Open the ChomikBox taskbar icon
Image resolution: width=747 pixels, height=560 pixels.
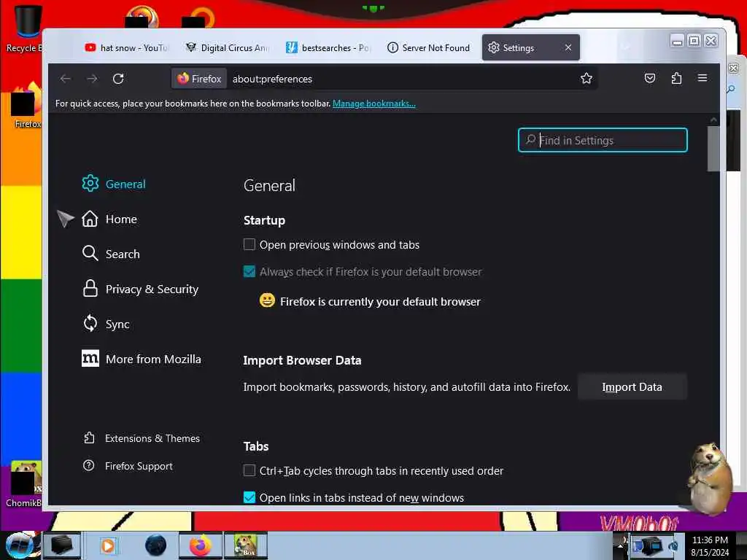pos(246,545)
